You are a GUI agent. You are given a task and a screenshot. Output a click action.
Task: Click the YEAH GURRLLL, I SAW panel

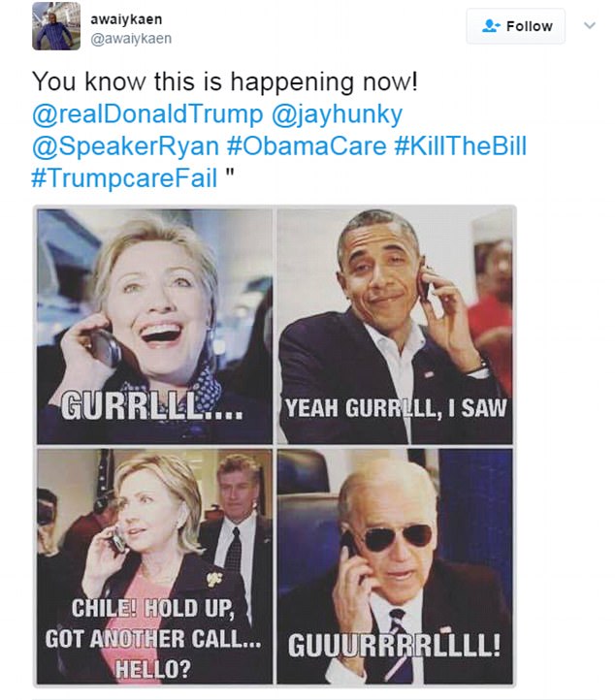tap(395, 327)
